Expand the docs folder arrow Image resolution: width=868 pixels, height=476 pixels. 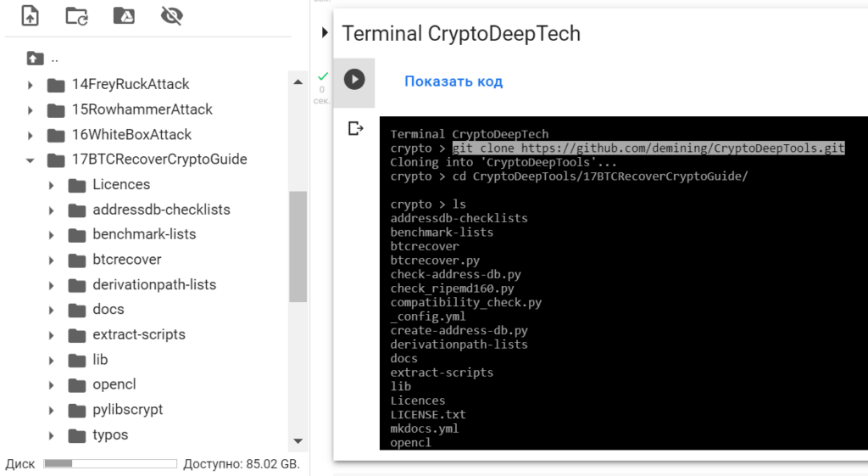tap(51, 311)
